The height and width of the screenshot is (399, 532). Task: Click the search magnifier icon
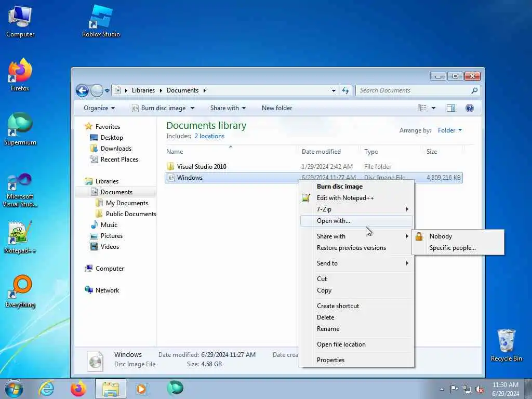point(474,90)
